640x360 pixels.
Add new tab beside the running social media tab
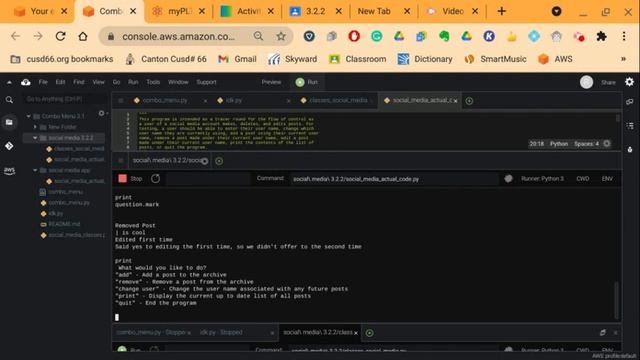point(219,161)
